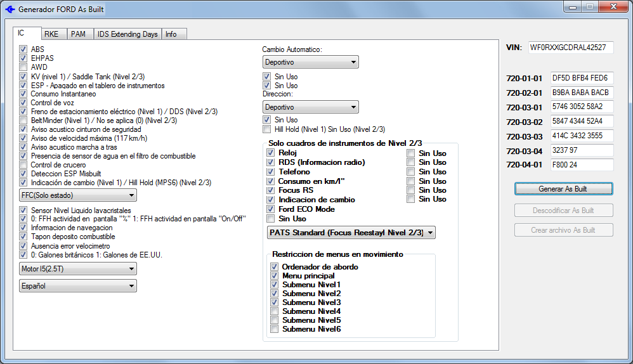Open the Cambio Automatico dropdown
This screenshot has width=633, height=364.
(310, 62)
